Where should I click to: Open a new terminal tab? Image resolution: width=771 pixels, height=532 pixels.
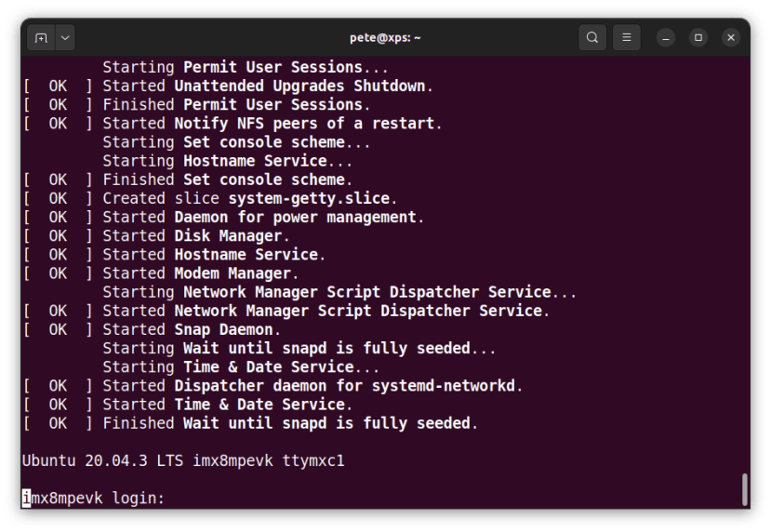point(41,38)
